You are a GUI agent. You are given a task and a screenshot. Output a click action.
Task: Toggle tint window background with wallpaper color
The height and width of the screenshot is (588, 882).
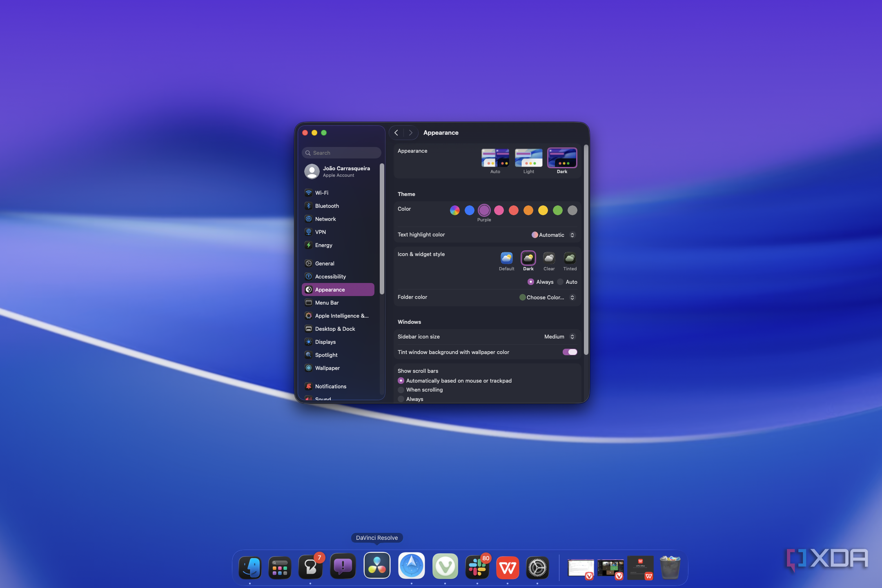click(x=570, y=352)
